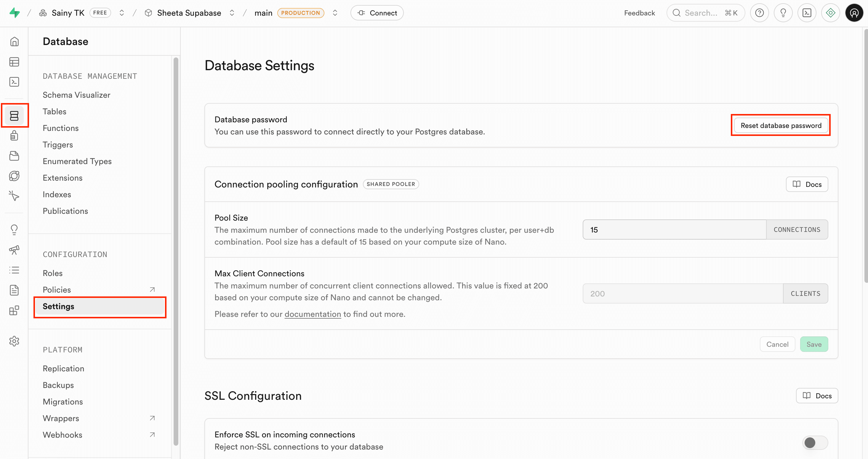This screenshot has width=868, height=459.
Task: Open the AI Assistant terminal icon in header
Action: (807, 12)
